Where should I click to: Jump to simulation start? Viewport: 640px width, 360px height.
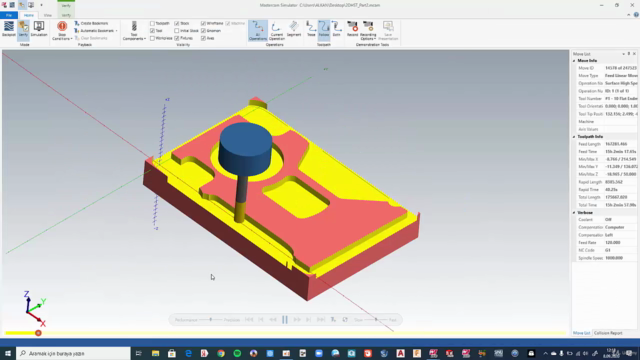[249, 320]
